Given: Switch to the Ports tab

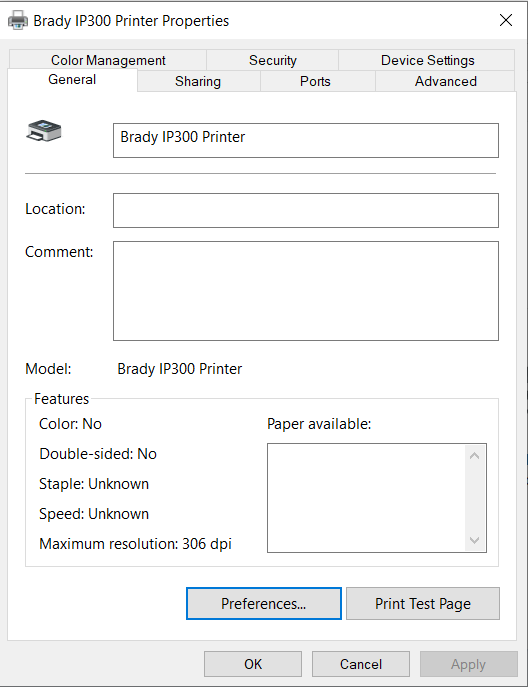Looking at the screenshot, I should [x=315, y=81].
